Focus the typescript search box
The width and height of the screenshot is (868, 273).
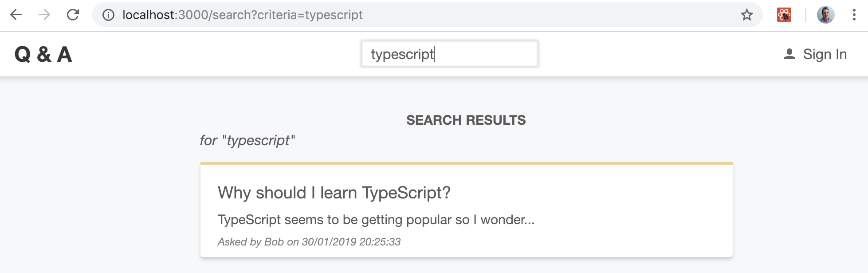coord(449,54)
